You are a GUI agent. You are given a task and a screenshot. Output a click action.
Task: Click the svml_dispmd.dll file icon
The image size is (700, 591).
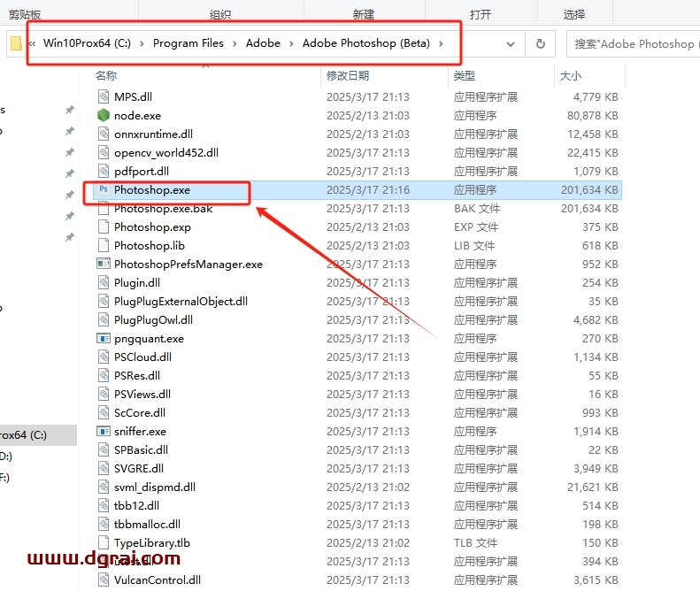[104, 487]
